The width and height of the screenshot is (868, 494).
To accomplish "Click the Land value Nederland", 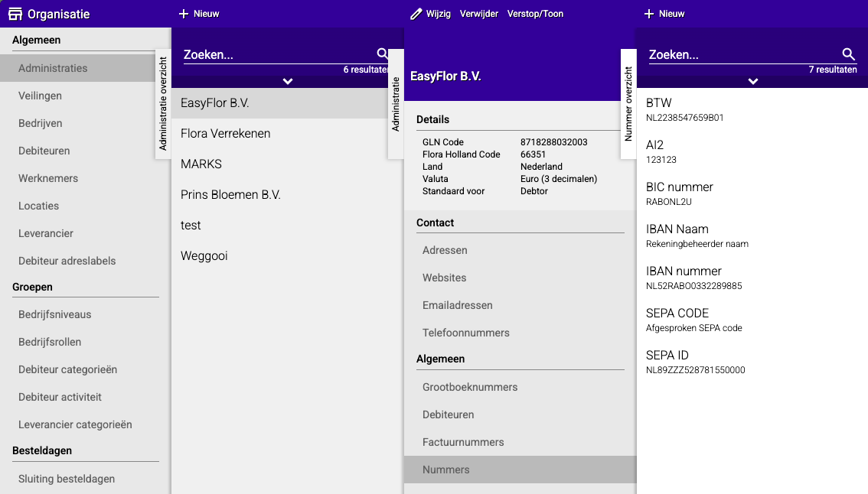I will point(541,167).
